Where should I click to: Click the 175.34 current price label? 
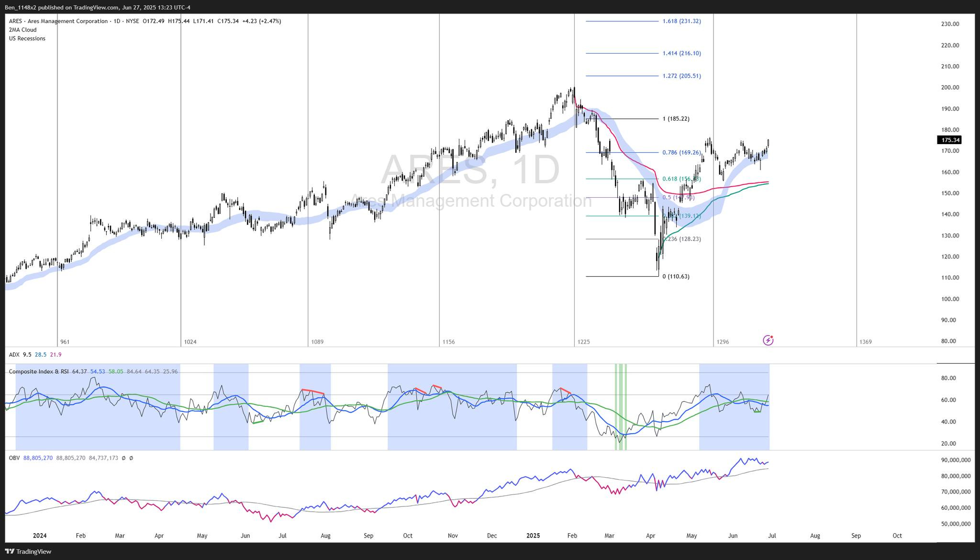coord(950,140)
